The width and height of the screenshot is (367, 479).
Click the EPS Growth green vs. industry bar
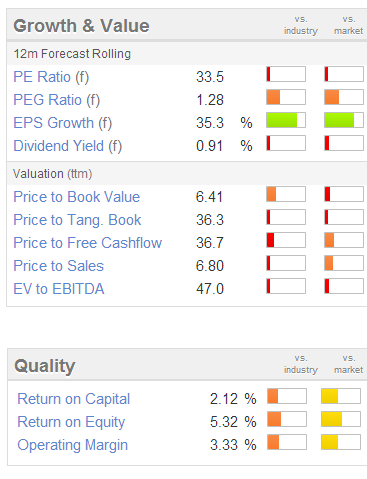coord(286,120)
